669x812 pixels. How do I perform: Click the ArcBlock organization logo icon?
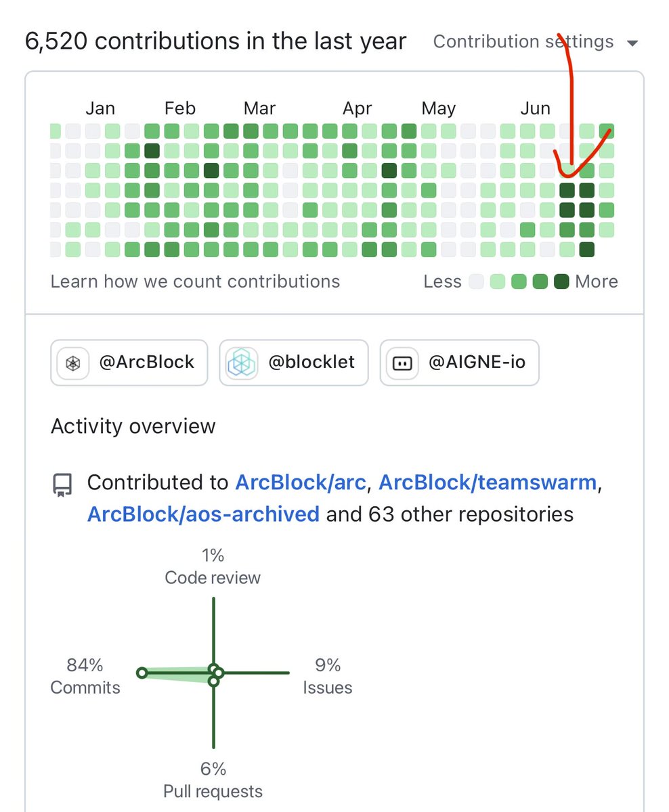click(73, 363)
